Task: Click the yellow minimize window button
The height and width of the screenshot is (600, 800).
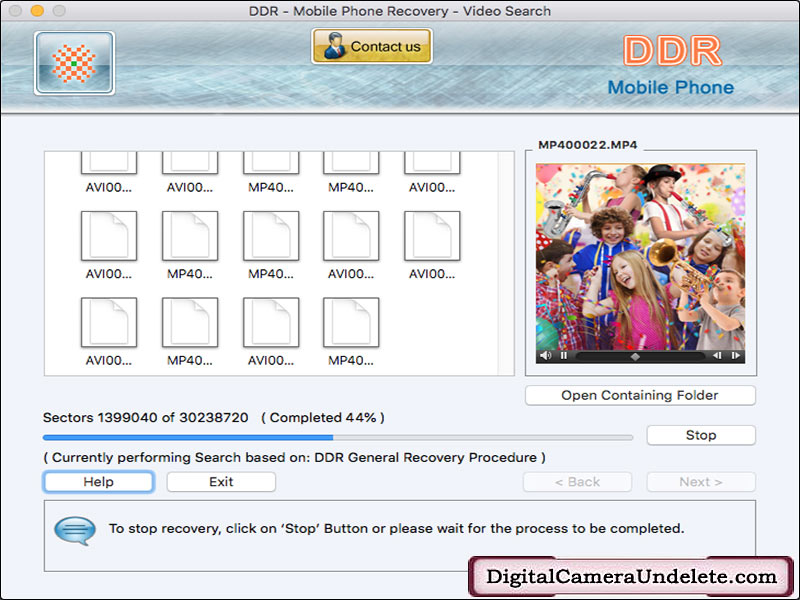Action: point(37,11)
